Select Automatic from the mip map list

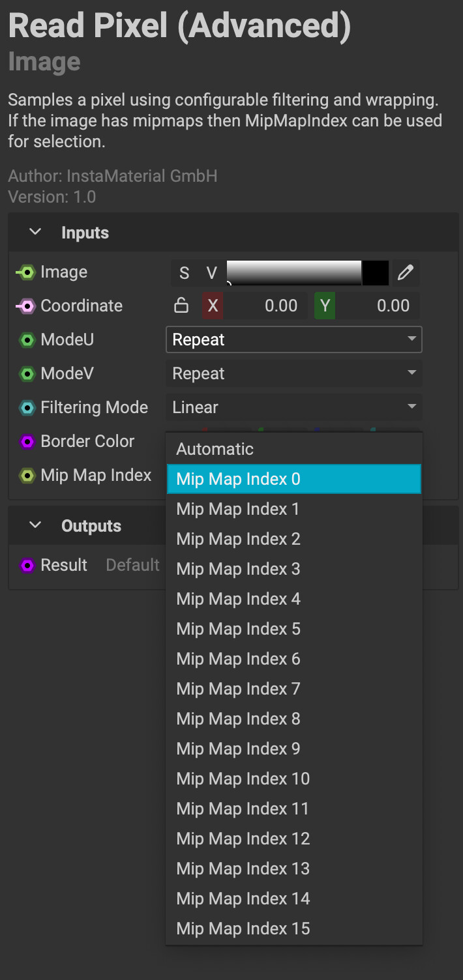[215, 449]
